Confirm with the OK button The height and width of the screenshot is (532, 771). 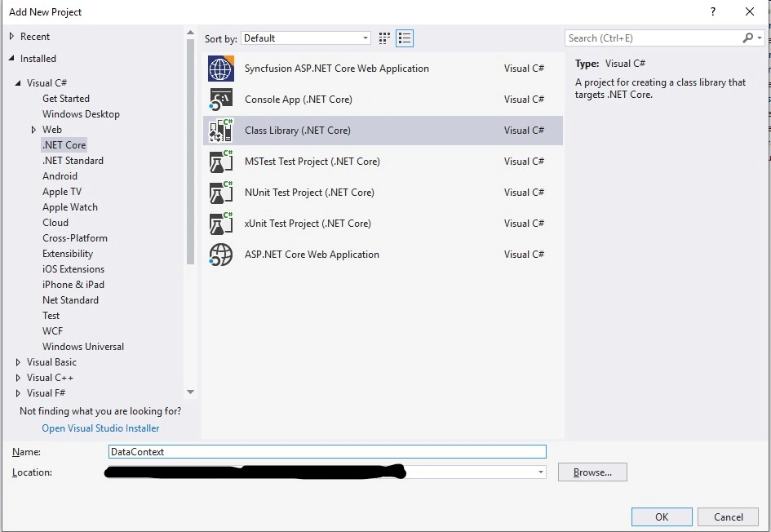662,516
